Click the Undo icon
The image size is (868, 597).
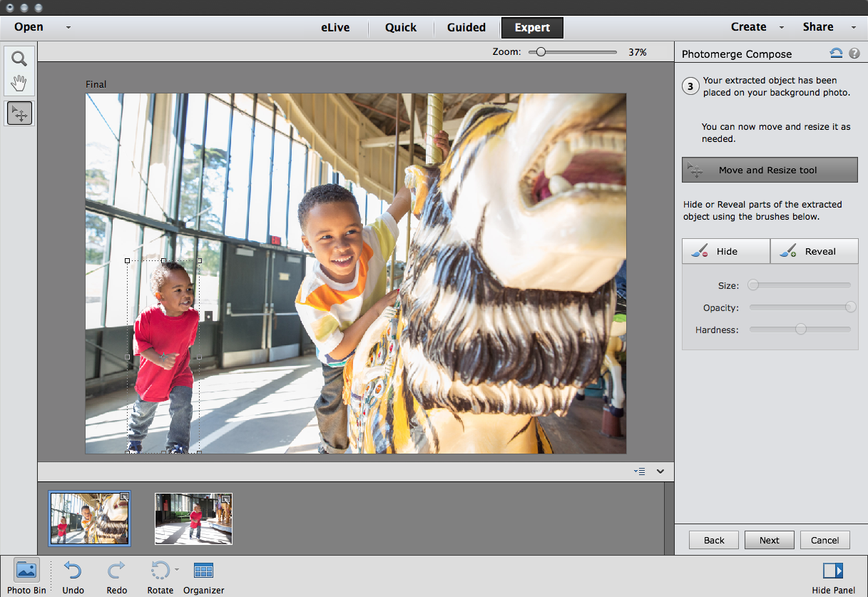pos(72,569)
